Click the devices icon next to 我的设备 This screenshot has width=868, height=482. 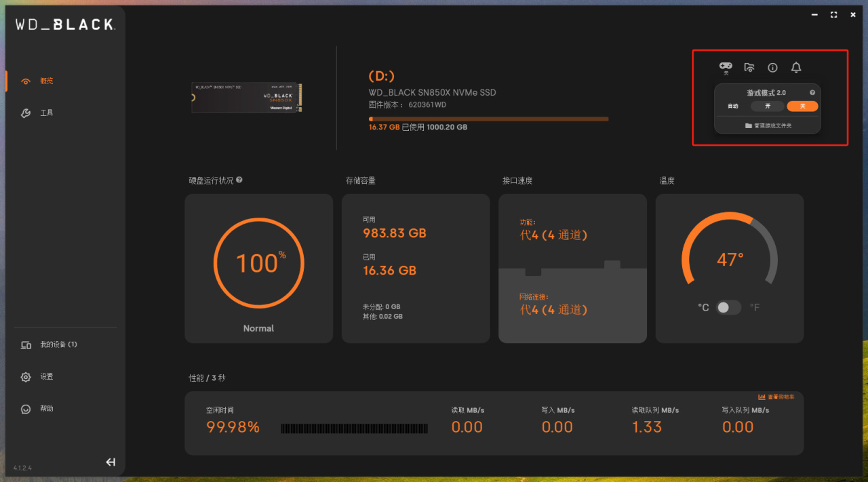tap(26, 345)
